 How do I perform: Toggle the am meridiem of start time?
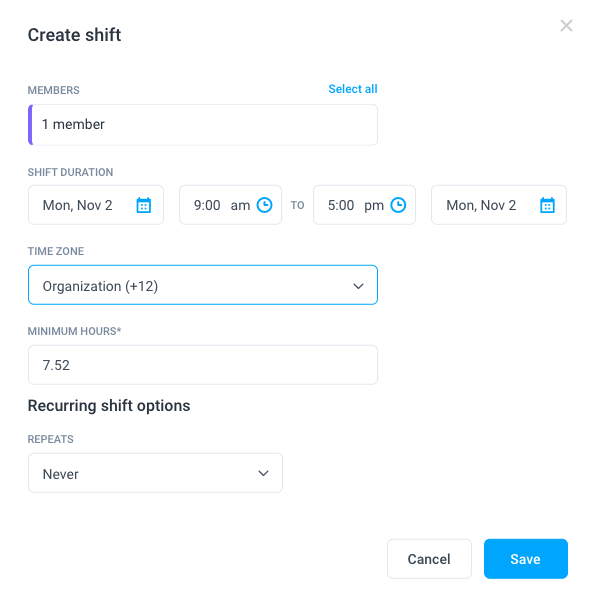coord(240,205)
